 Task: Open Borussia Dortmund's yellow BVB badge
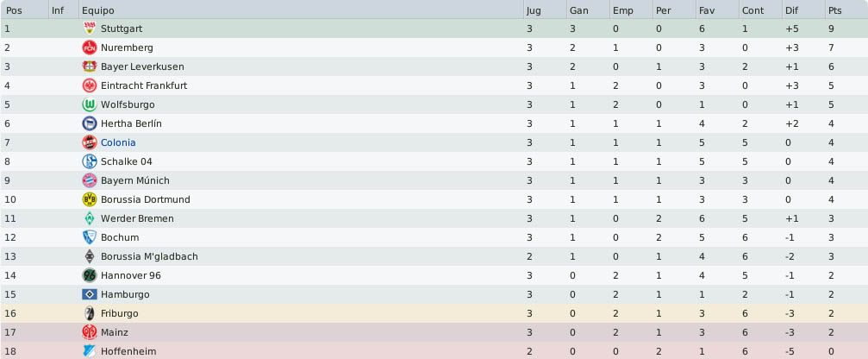(89, 199)
